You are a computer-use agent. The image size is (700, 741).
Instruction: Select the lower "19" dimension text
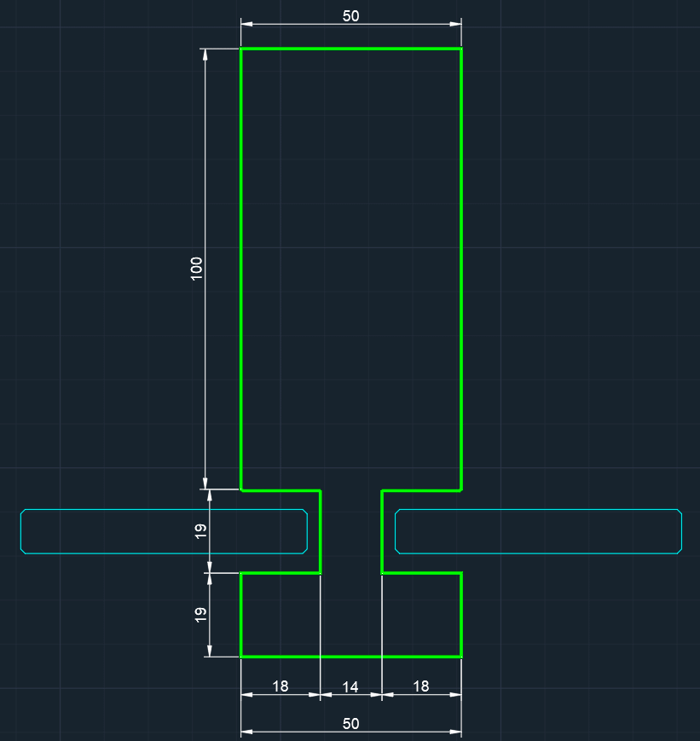click(200, 614)
